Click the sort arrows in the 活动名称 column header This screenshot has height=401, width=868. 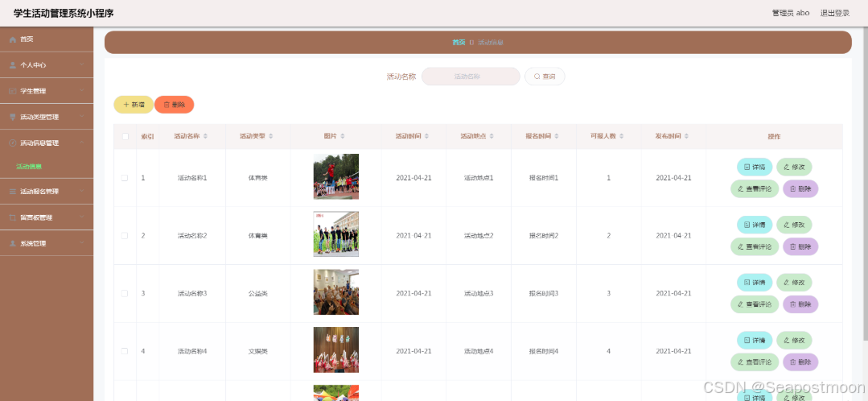pos(205,136)
